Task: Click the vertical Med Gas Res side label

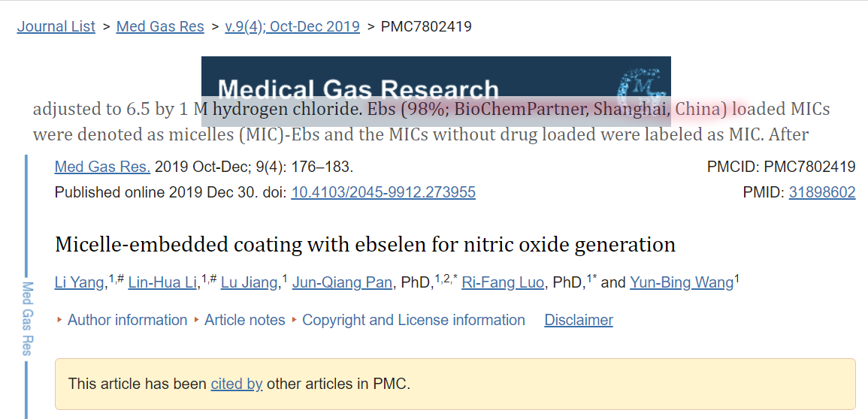Action: pyautogui.click(x=28, y=318)
